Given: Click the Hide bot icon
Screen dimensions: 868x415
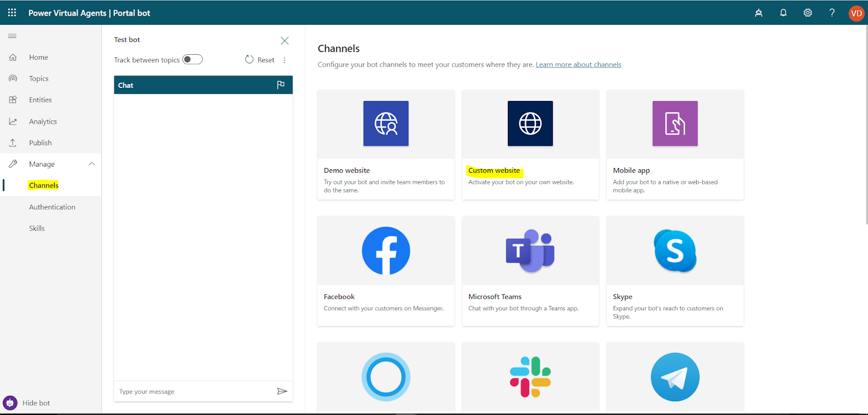Looking at the screenshot, I should [10, 403].
